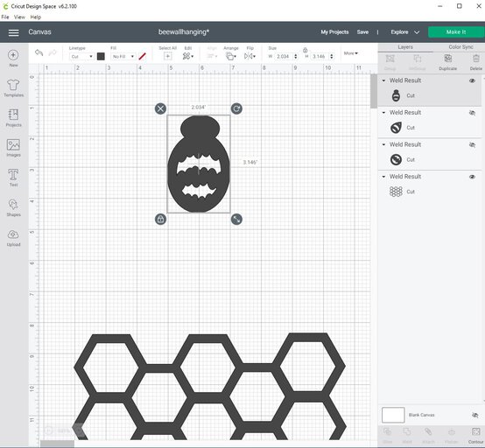Click the Height size input field
The image size is (485, 448).
click(319, 56)
